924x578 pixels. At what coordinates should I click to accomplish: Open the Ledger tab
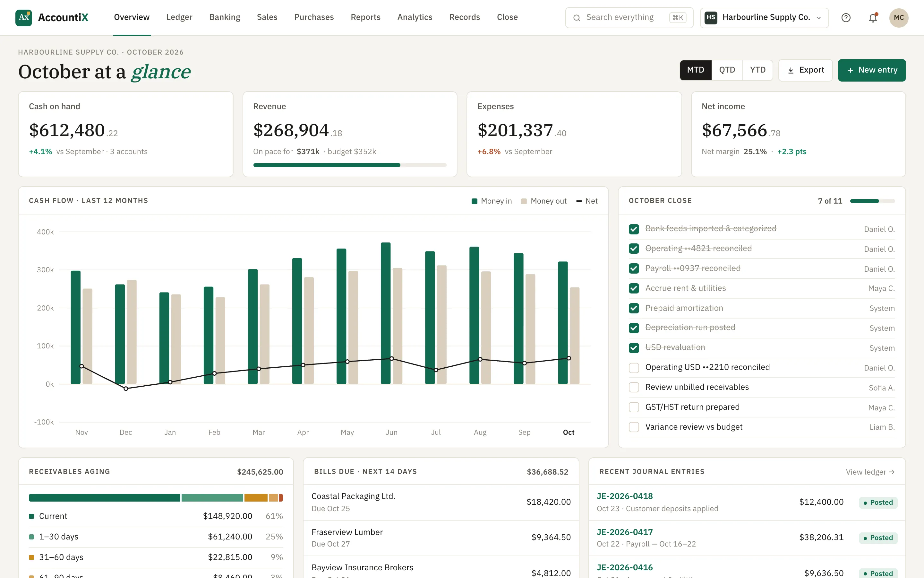coord(179,17)
